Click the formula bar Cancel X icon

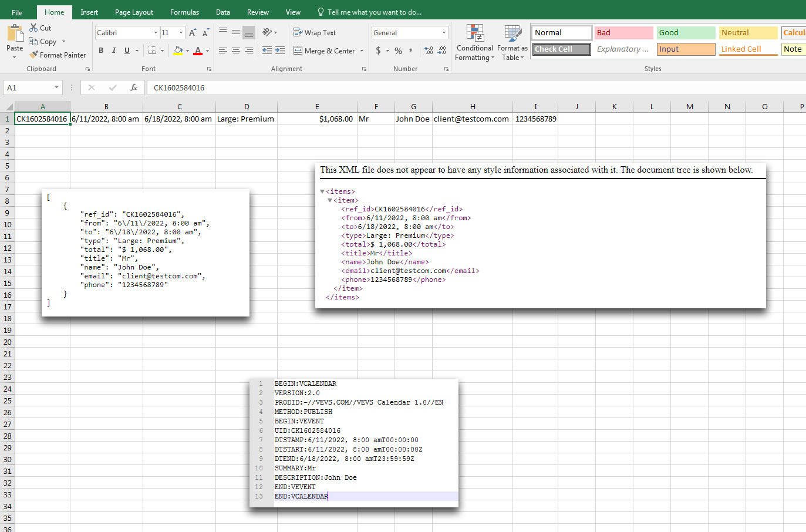(x=91, y=87)
